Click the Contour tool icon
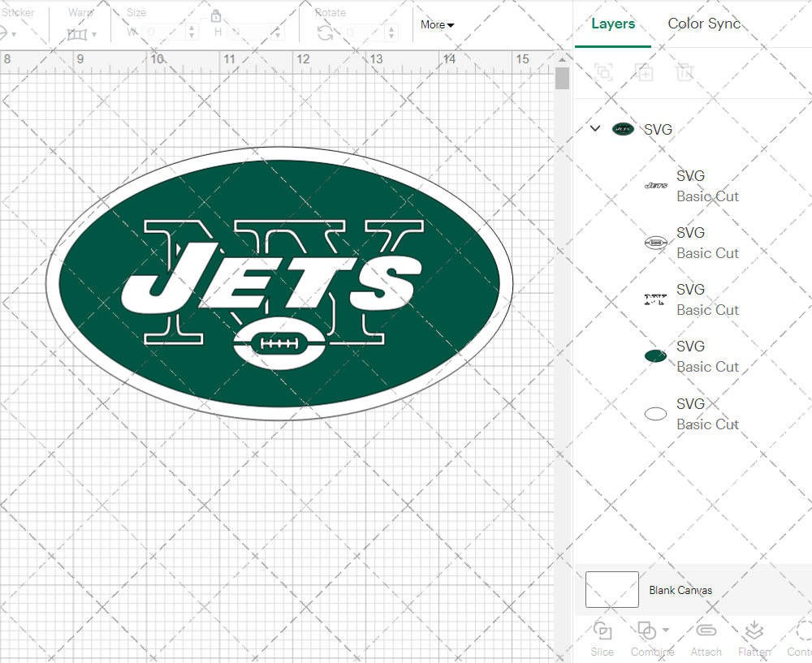The height and width of the screenshot is (663, 812). [804, 631]
